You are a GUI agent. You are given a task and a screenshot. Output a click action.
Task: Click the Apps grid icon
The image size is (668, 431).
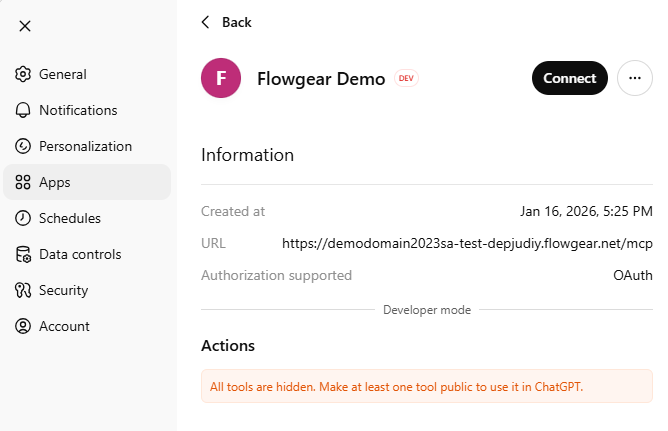(23, 182)
